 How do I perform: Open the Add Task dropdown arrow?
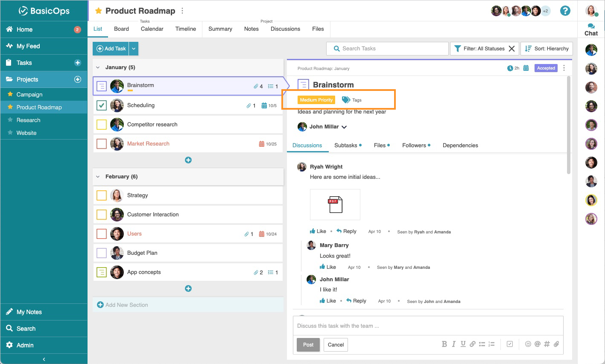[x=134, y=49]
